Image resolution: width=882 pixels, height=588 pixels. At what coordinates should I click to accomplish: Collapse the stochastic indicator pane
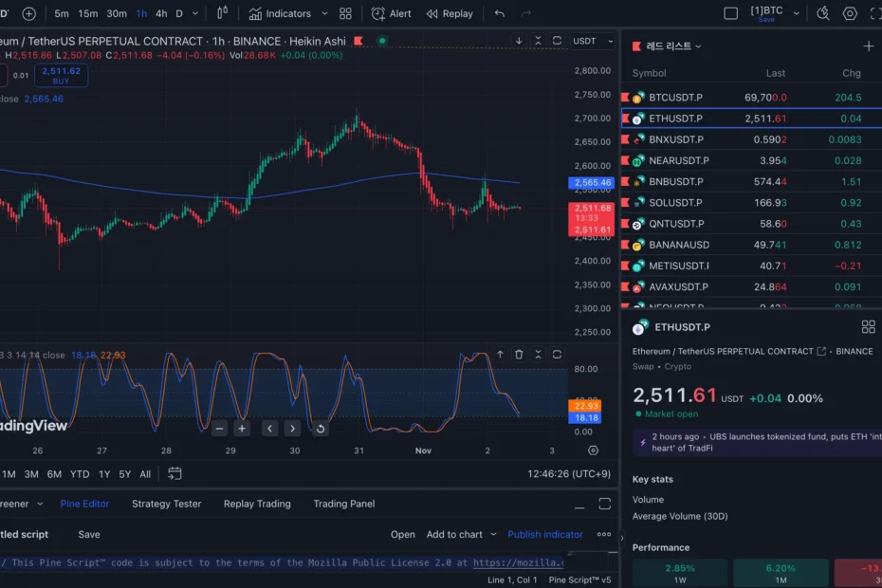click(538, 354)
